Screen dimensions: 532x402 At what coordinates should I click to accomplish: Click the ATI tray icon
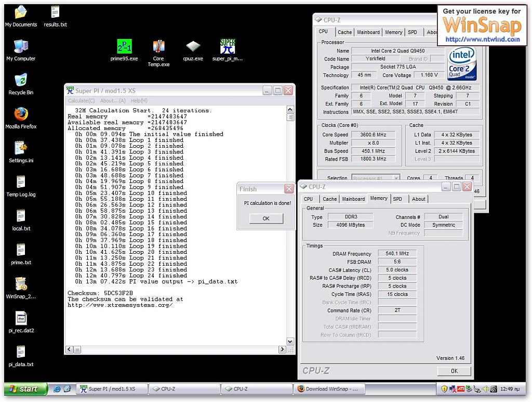coord(461,389)
